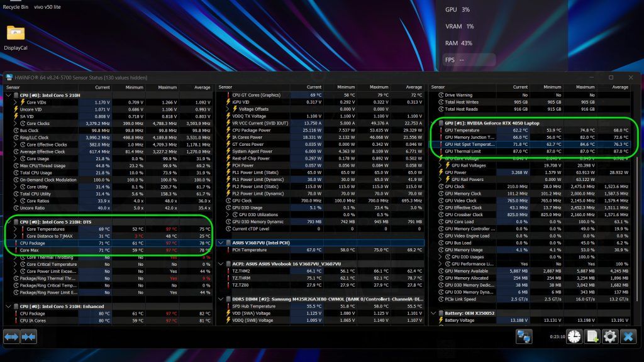Screen dimensions: 644x362
Task: Click the HWiNFO title bar app icon
Action: click(9, 77)
